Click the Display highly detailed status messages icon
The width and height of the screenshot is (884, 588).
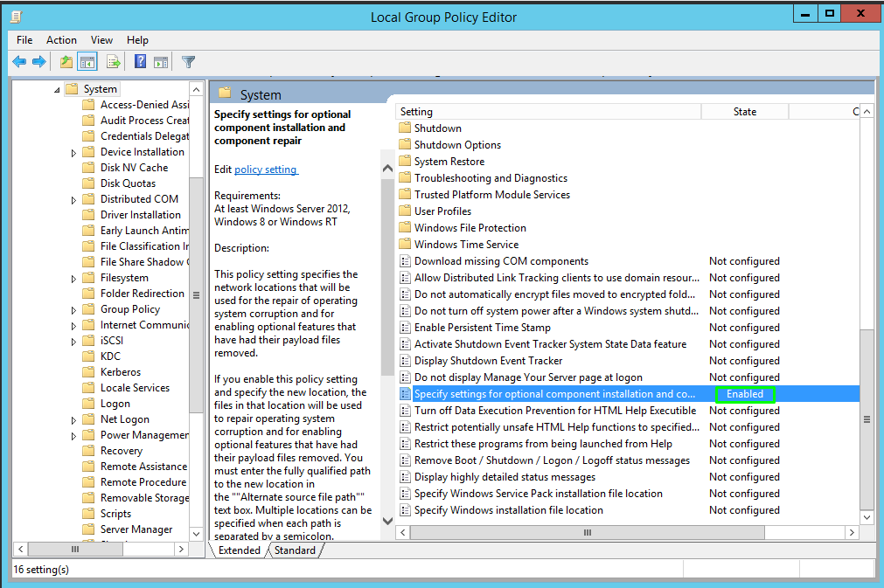(405, 476)
